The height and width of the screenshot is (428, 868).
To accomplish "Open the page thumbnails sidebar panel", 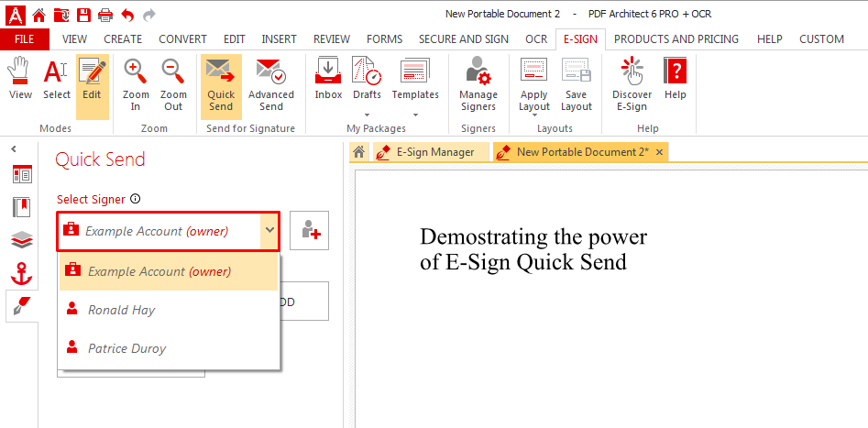I will 22,176.
